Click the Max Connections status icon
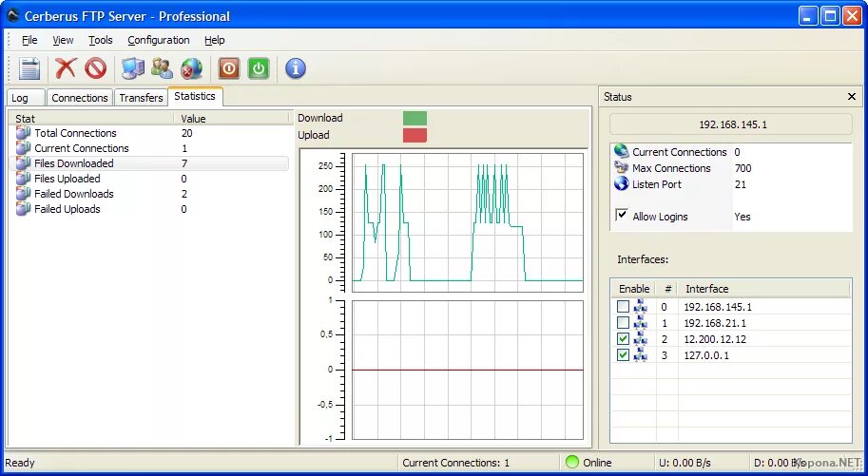Image resolution: width=868 pixels, height=476 pixels. (x=622, y=168)
